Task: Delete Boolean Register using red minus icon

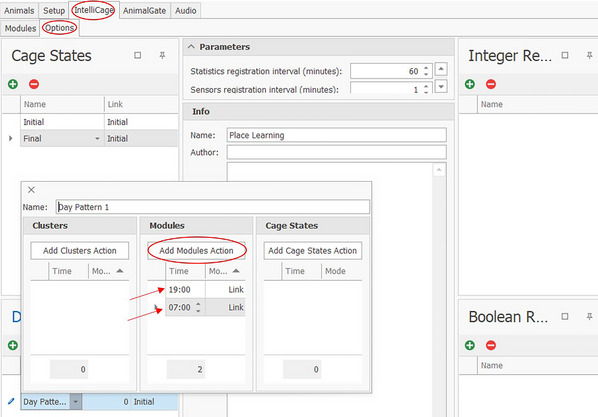Action: tap(491, 345)
